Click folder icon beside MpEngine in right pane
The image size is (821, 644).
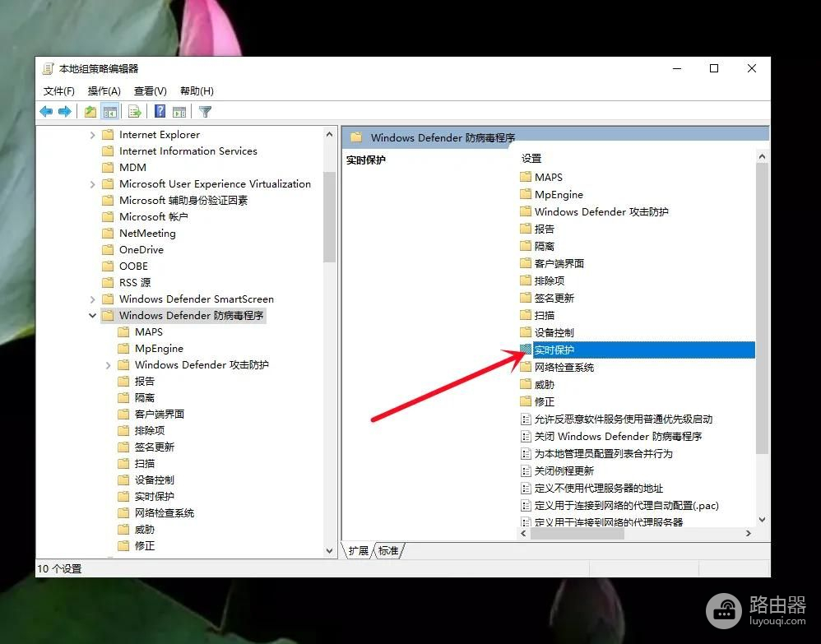[526, 194]
